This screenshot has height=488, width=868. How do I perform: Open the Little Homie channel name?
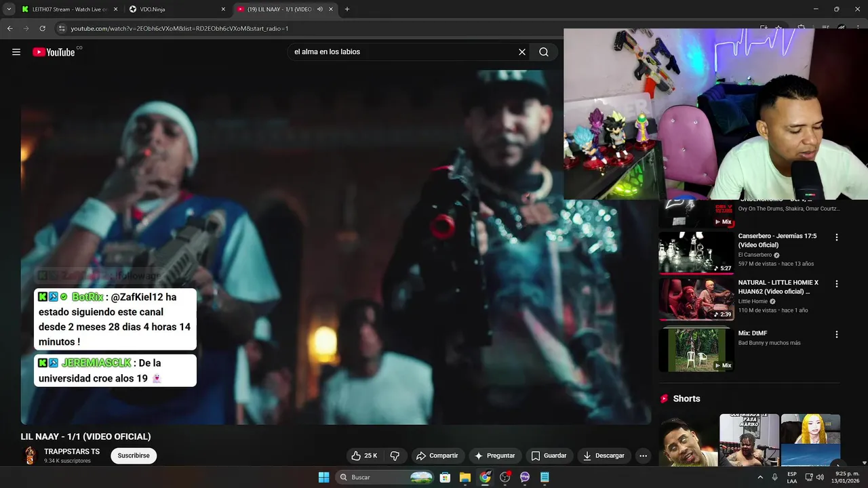coord(753,302)
